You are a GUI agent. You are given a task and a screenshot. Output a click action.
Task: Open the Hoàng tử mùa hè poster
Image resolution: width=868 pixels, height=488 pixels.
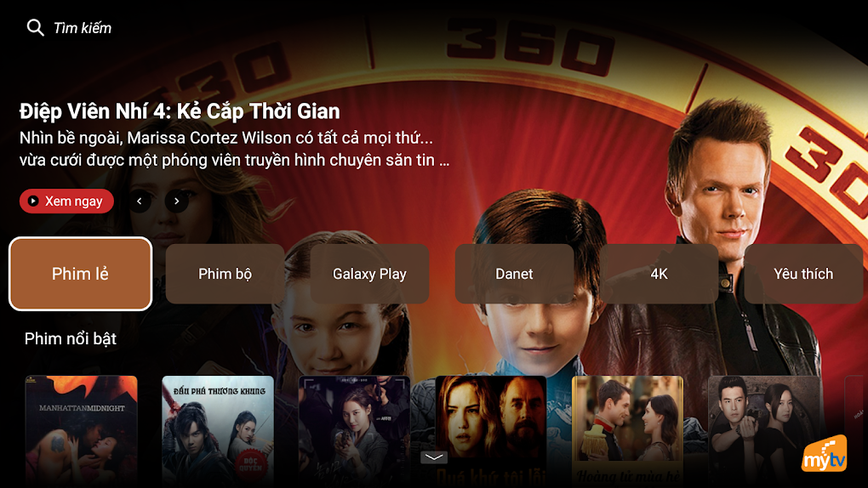point(627,432)
